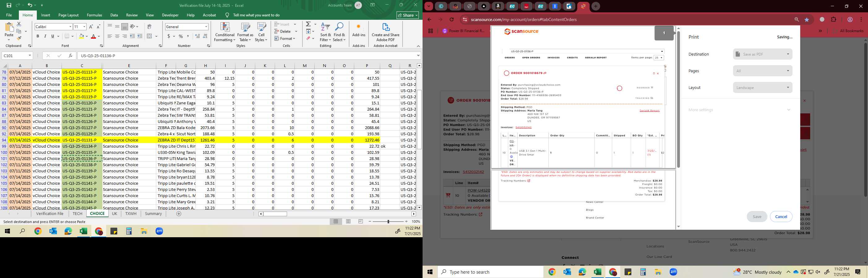868x278 pixels.
Task: Increase font size with large A icon
Action: (x=91, y=27)
